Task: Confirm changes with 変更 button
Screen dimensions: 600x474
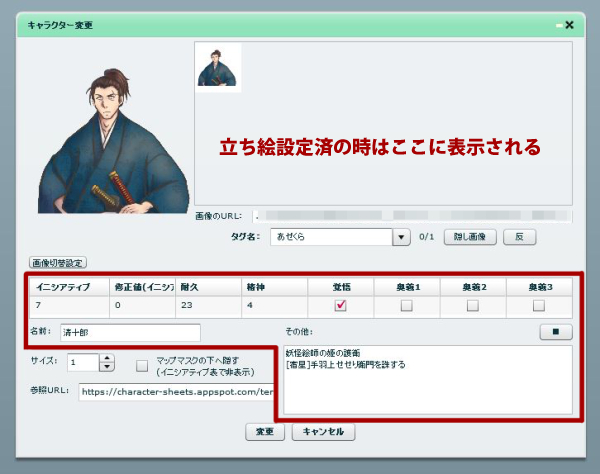Action: coord(265,432)
